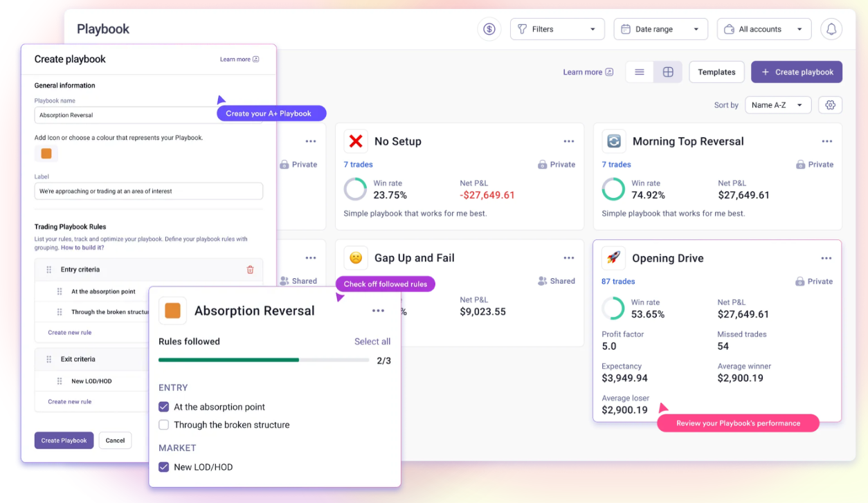Image resolution: width=868 pixels, height=503 pixels.
Task: Click the Create Playbook submit button
Action: click(64, 441)
